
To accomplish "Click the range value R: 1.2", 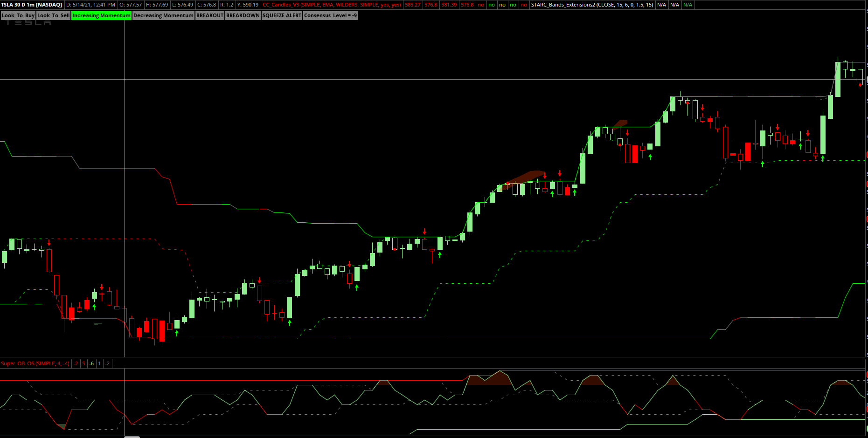I will point(227,5).
